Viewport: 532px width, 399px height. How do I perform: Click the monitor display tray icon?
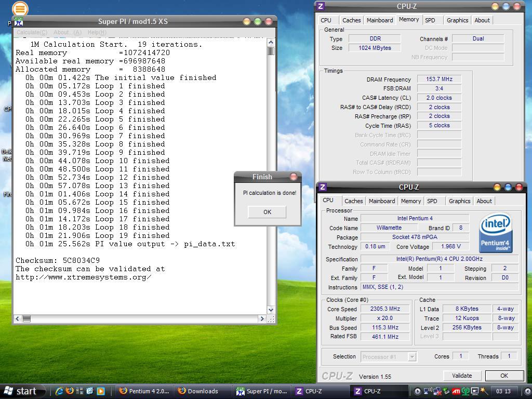(475, 391)
